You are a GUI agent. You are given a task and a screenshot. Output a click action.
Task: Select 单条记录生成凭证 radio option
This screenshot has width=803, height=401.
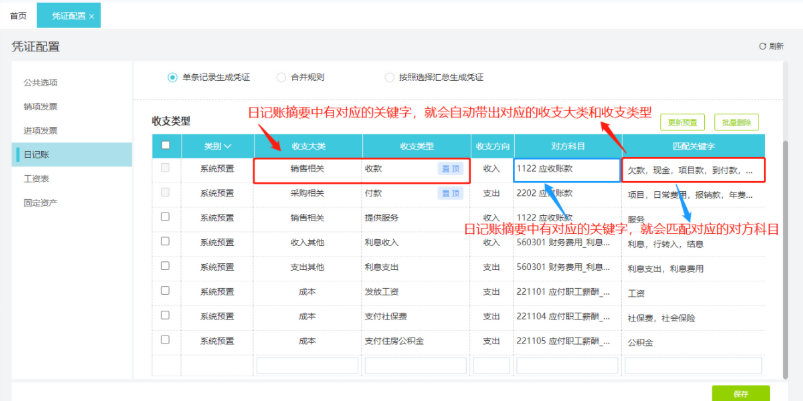173,78
